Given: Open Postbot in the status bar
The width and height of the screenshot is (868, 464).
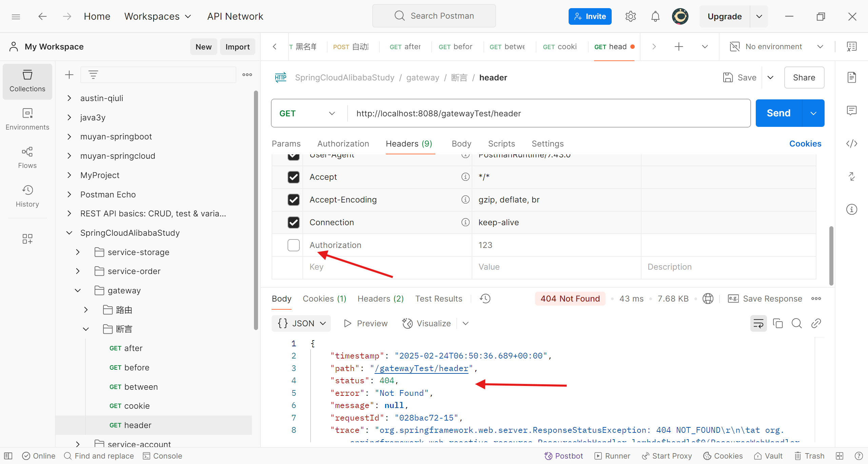Looking at the screenshot, I should 564,456.
